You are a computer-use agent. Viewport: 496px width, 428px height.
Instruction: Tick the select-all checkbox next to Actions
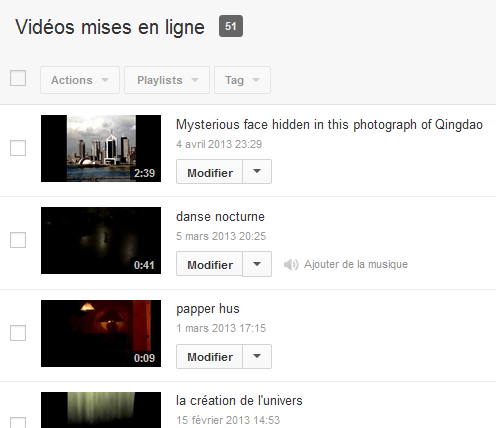pos(18,78)
